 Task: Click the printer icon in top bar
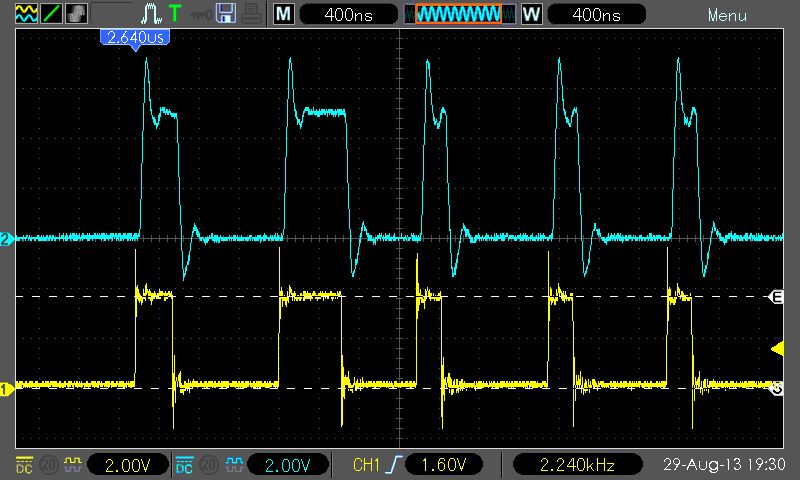click(250, 14)
